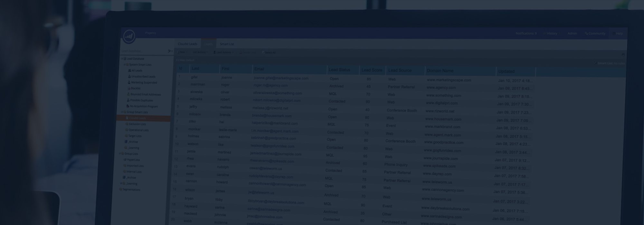
Task: Click the Select All button
Action: (x=269, y=52)
